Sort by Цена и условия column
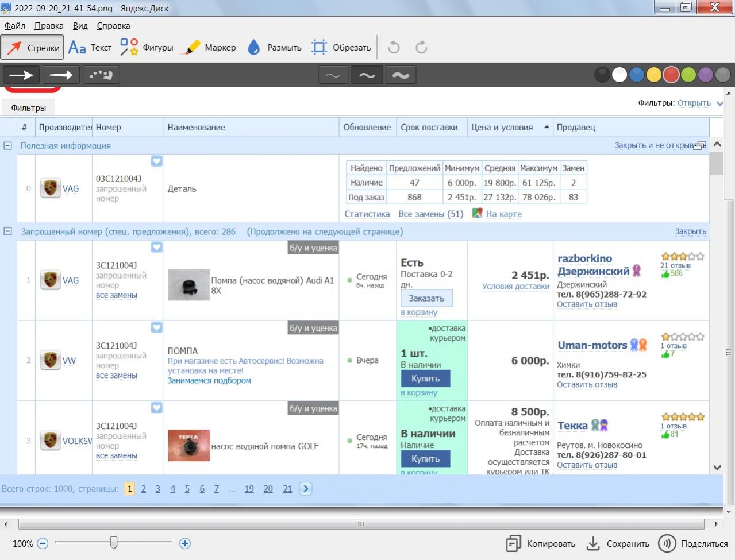This screenshot has width=735, height=560. [x=510, y=128]
